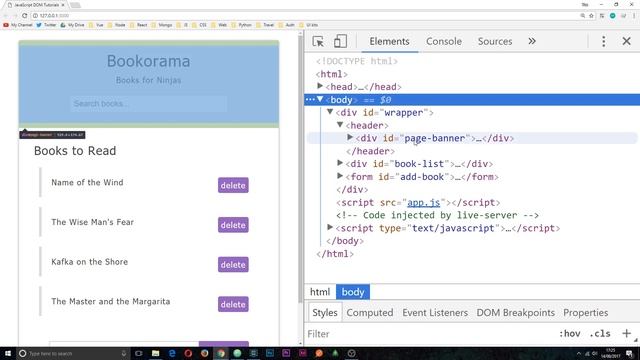Open the app.js script link
640x360 pixels.
coord(424,202)
